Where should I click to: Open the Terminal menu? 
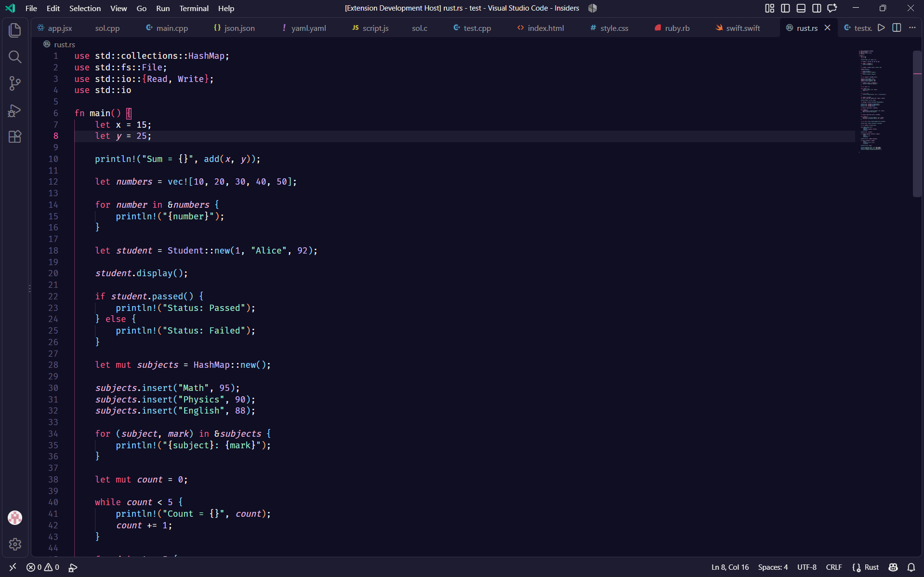pyautogui.click(x=194, y=8)
